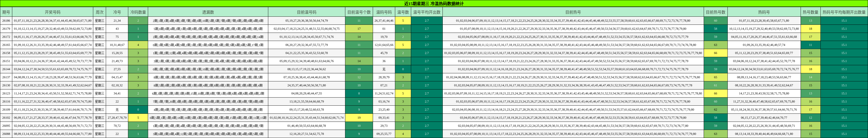Click period cell 26109
The image size is (868, 138).
6,109
